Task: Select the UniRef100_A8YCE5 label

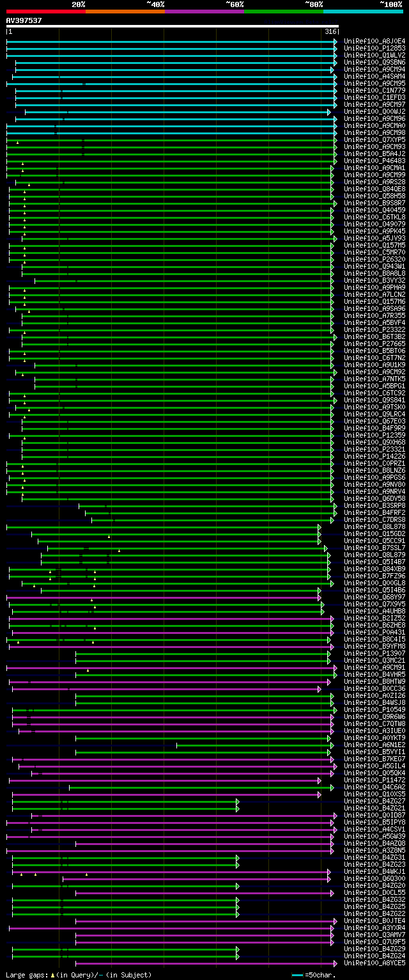Action: pos(374,963)
